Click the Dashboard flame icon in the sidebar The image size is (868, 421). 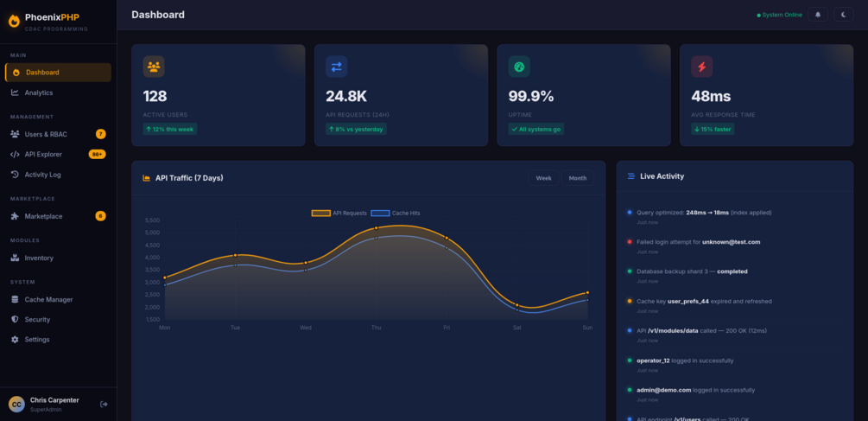pos(16,73)
